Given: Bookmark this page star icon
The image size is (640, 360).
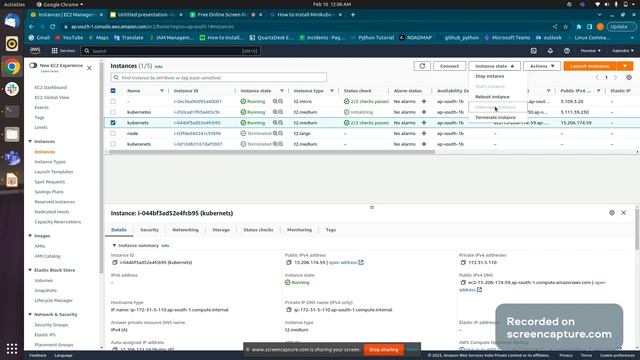Looking at the screenshot, I should point(566,27).
